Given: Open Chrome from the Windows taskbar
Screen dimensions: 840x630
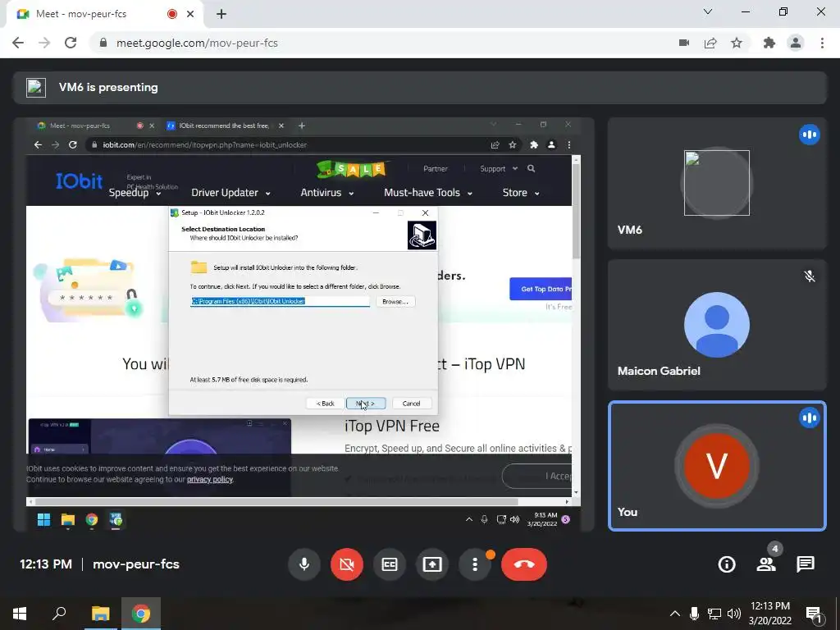Looking at the screenshot, I should 141,614.
